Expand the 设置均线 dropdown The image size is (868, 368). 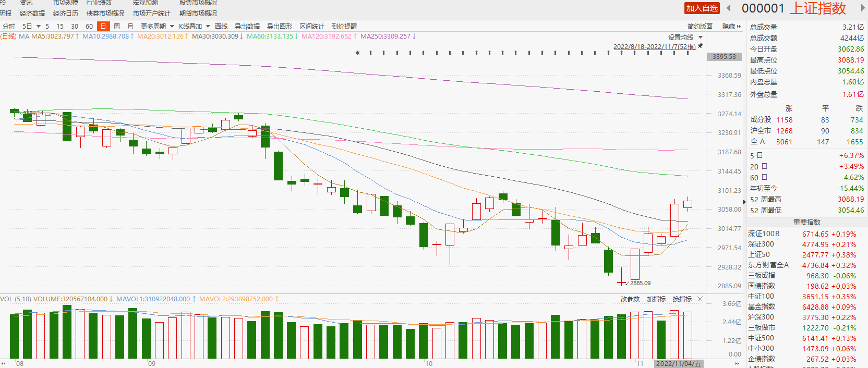[685, 38]
